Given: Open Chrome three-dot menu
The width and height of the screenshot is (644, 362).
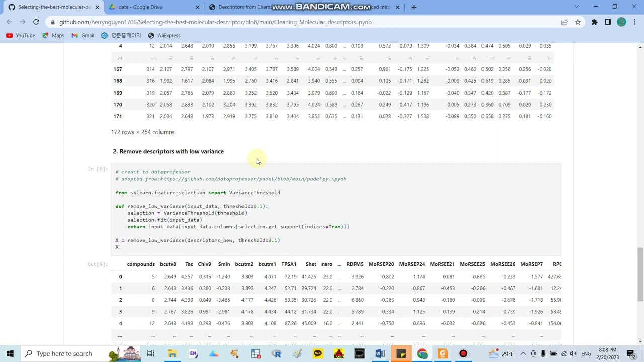Looking at the screenshot, I should click(x=634, y=22).
